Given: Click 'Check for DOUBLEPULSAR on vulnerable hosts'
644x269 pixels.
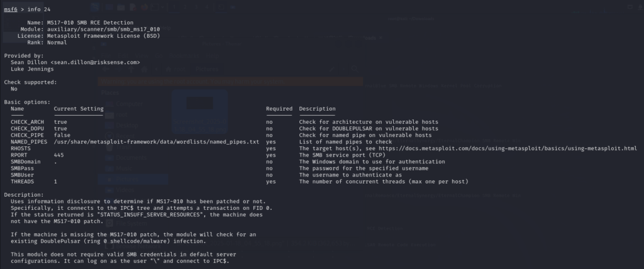Looking at the screenshot, I should coord(369,128).
